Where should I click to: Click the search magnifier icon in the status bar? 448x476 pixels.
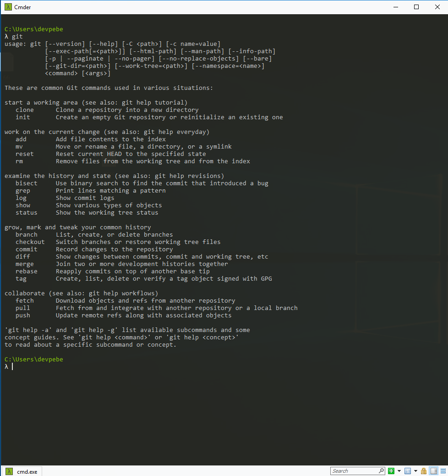(x=382, y=470)
